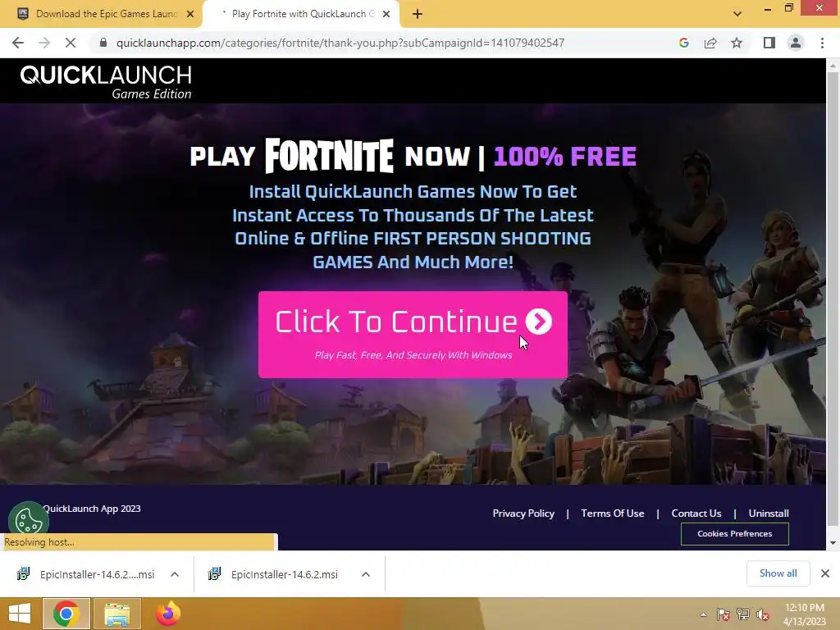Image resolution: width=840 pixels, height=630 pixels.
Task: Click the QuickLaunch Games Edition logo
Action: tap(106, 81)
